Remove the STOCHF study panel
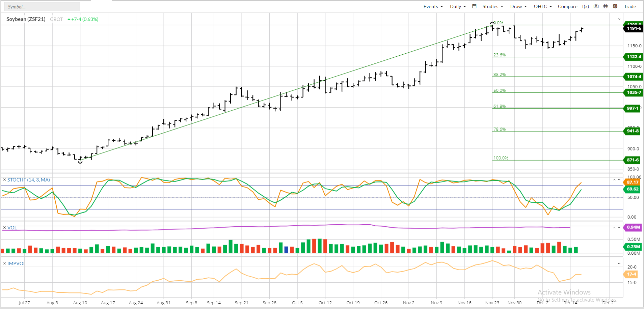 4,180
